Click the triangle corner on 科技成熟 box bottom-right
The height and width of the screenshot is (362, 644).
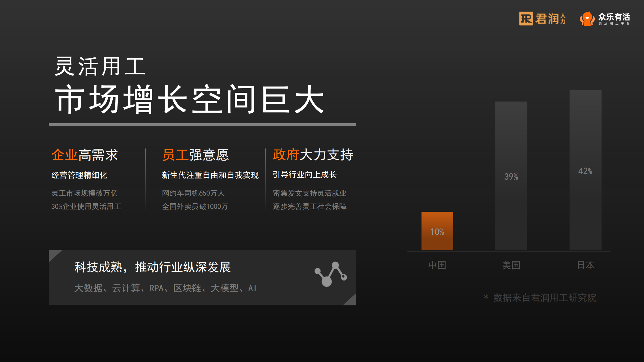click(351, 301)
